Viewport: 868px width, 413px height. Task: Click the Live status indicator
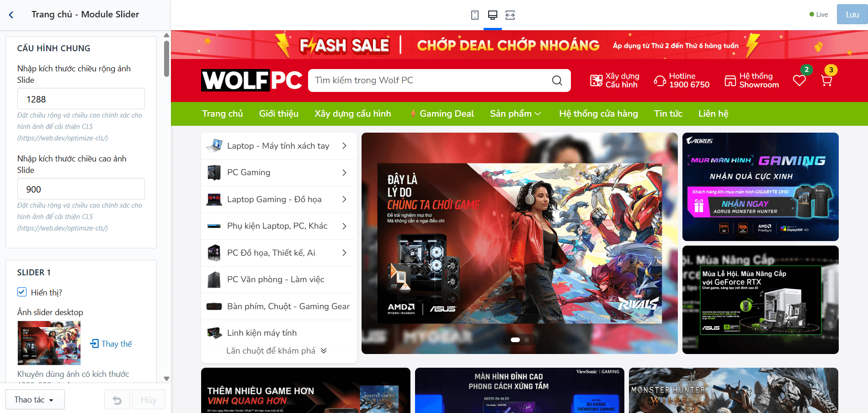tap(819, 15)
